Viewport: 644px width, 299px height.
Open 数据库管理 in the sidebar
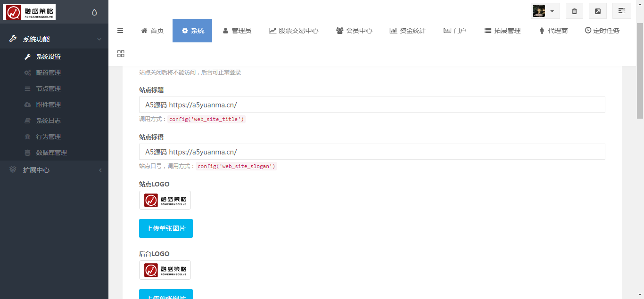[x=51, y=153]
